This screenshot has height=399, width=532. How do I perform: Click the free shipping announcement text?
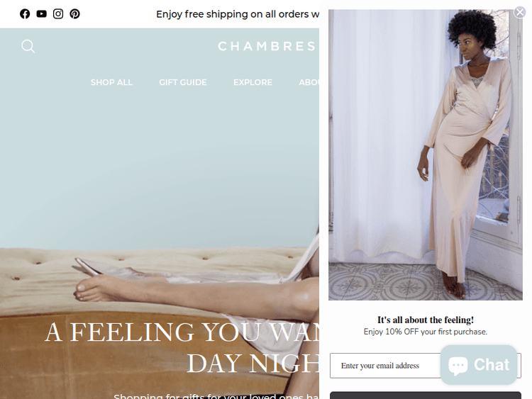pyautogui.click(x=238, y=14)
